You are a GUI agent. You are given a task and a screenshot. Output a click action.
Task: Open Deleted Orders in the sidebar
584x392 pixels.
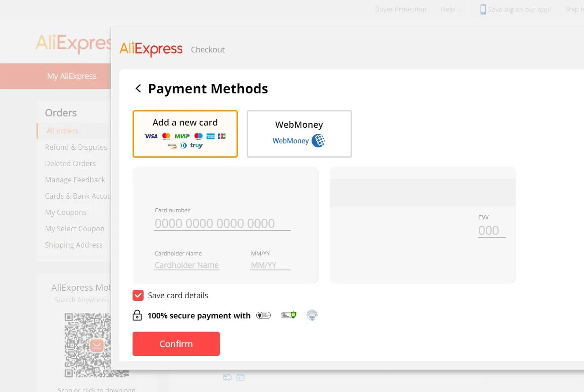70,163
